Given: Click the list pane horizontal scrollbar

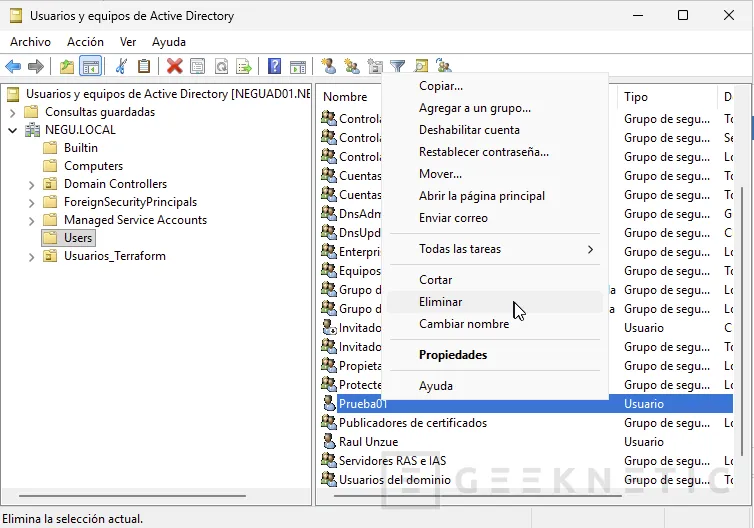Looking at the screenshot, I should [x=478, y=495].
